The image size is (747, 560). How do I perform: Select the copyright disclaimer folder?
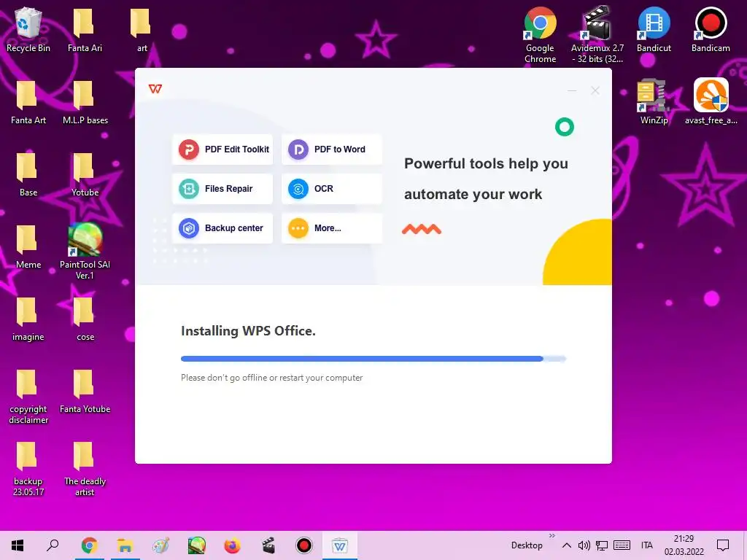(28, 396)
